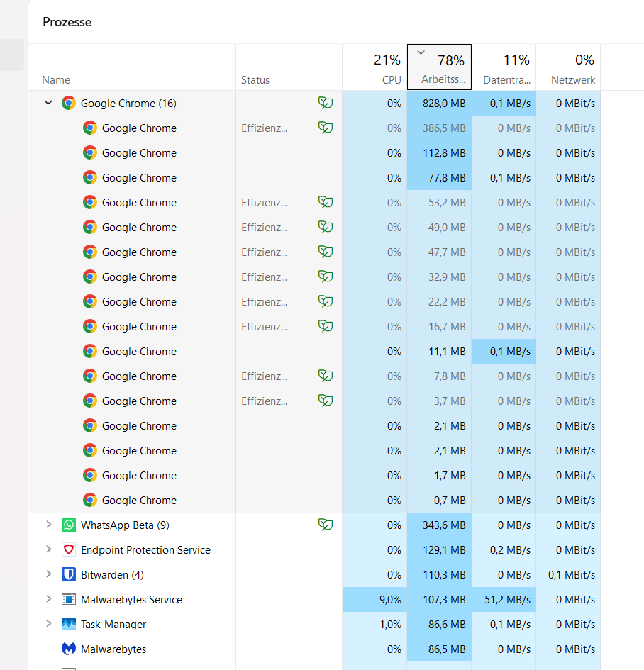The image size is (644, 670).
Task: Click the 129,1 MB memory value
Action: point(444,550)
